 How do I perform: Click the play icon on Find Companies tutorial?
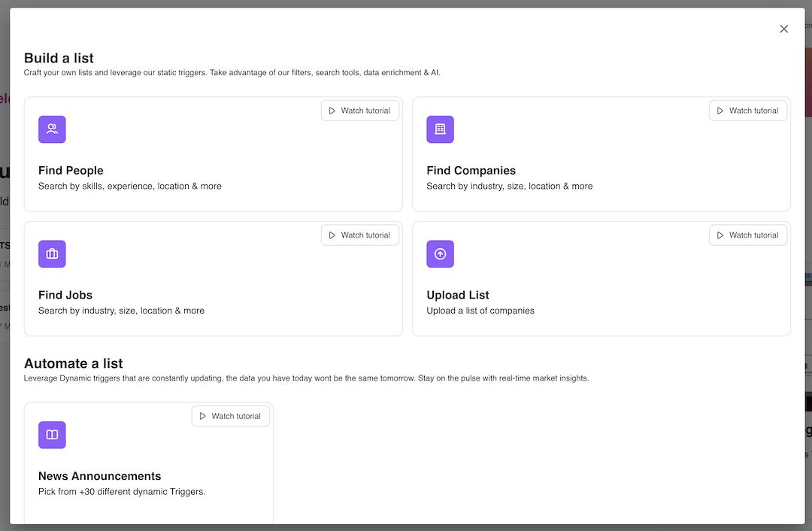point(721,110)
